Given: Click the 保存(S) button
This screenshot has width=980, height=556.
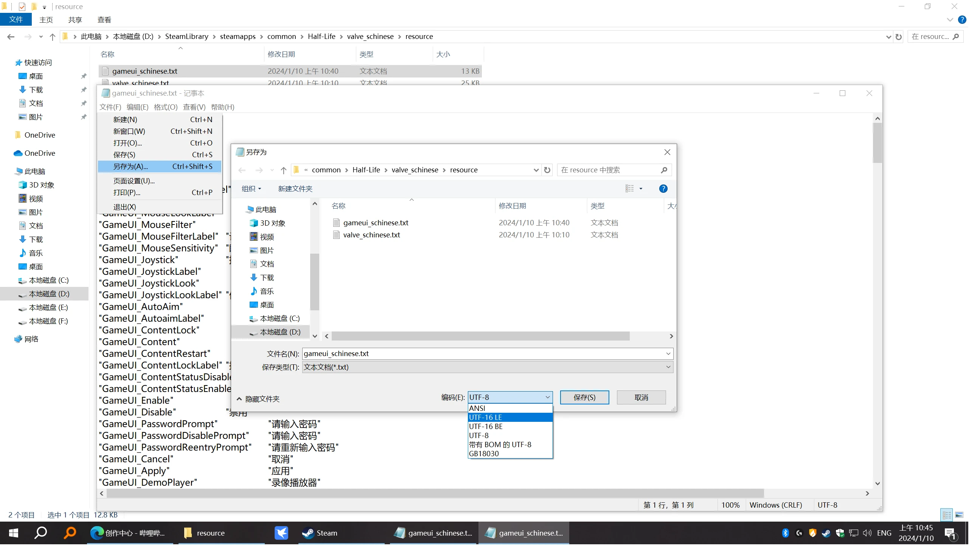Looking at the screenshot, I should pos(584,398).
